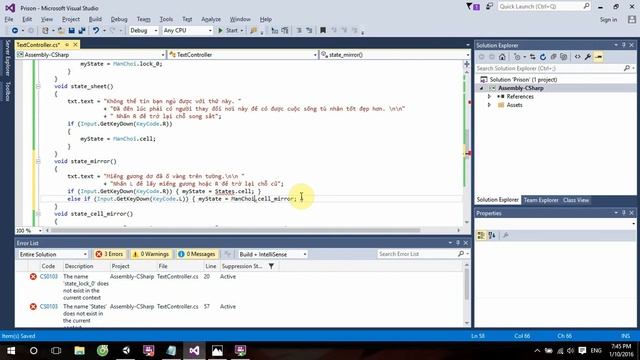The image size is (640, 360).
Task: Toggle the 0 Messages filter
Action: 197,254
